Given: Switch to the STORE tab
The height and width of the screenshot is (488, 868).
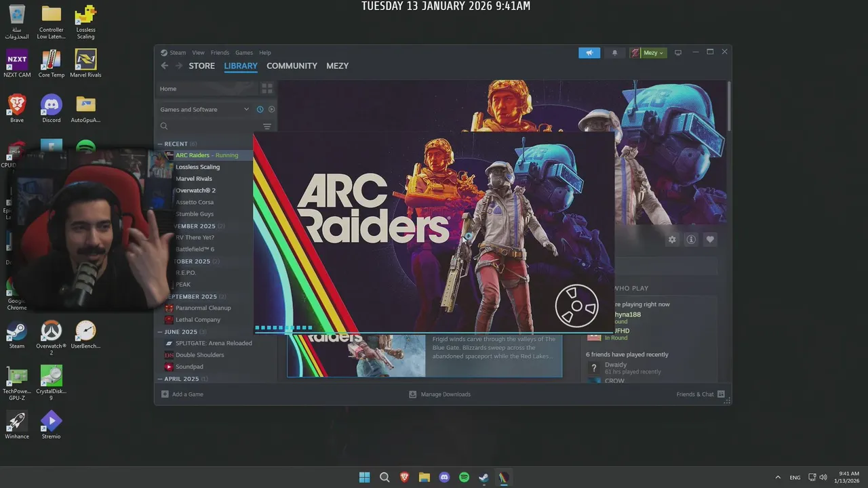Looking at the screenshot, I should click(x=201, y=66).
